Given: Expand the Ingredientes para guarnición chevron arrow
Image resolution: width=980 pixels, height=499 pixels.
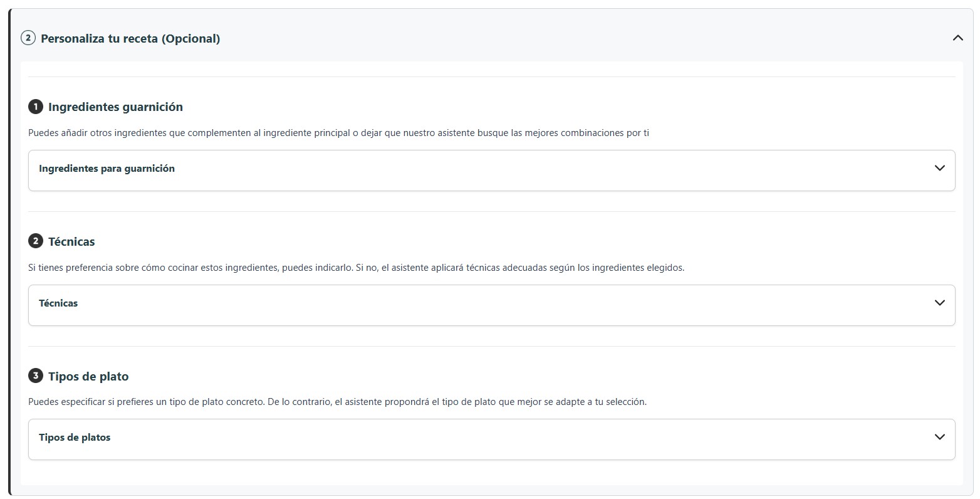Looking at the screenshot, I should pyautogui.click(x=939, y=168).
